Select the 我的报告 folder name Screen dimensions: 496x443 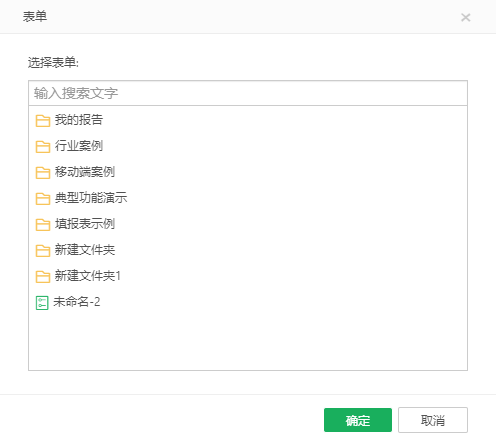(79, 120)
